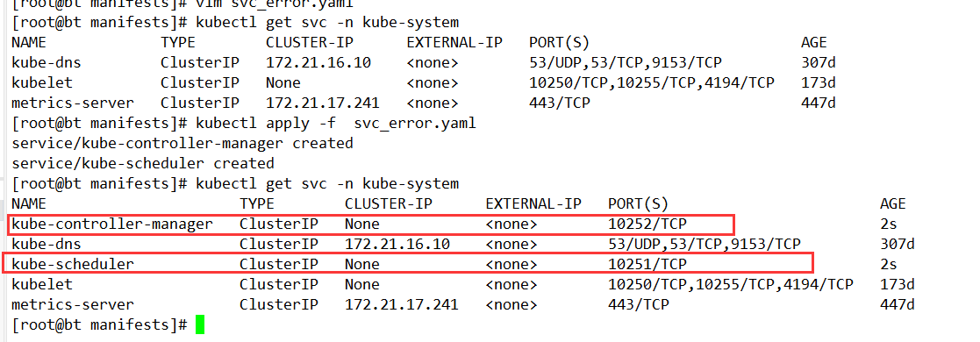Screen dimensions: 980x342
Task: Click the 10250/TCP,10255/TCP,4194/TCP ports in first table
Action: click(652, 82)
